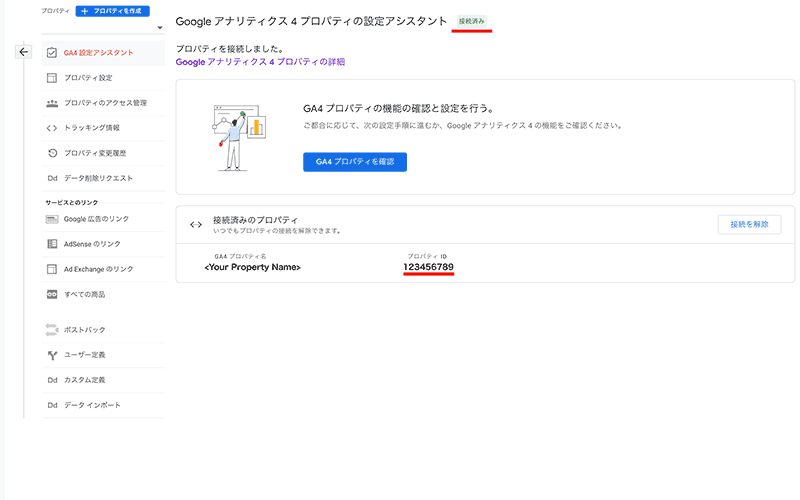
Task: Click the back arrow icon
Action: [x=23, y=52]
